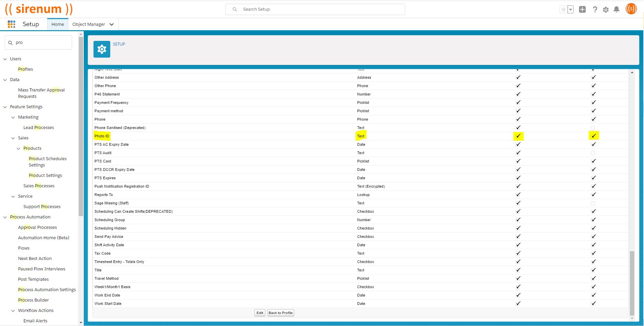Image resolution: width=644 pixels, height=326 pixels.
Task: Click the user profile avatar icon
Action: coord(631,9)
